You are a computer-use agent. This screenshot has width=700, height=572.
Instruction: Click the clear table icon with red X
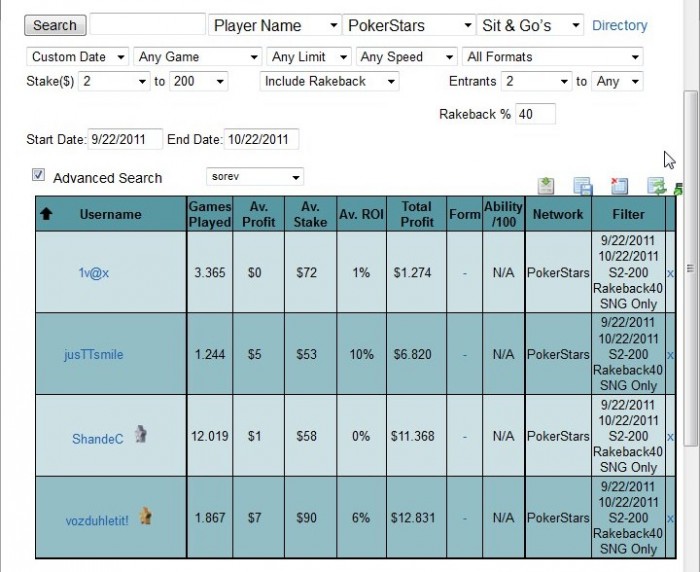[x=619, y=185]
